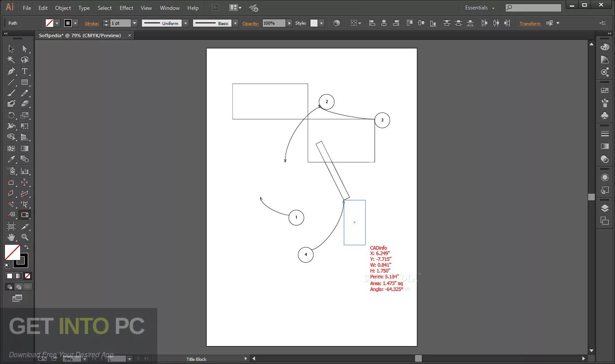Reset default fill and stroke

click(7, 266)
